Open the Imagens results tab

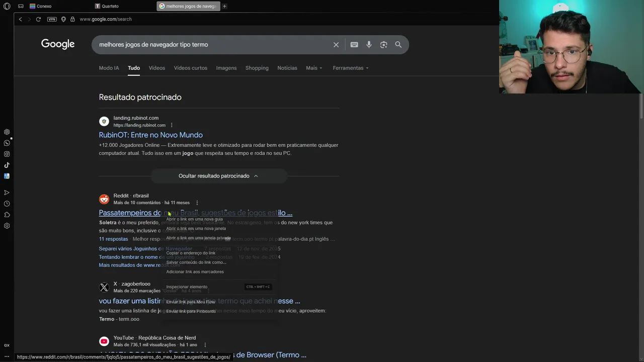pos(226,68)
